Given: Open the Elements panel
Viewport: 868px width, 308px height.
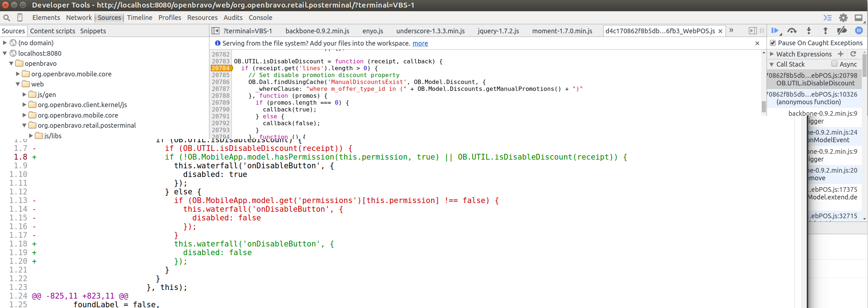Looking at the screenshot, I should (46, 17).
